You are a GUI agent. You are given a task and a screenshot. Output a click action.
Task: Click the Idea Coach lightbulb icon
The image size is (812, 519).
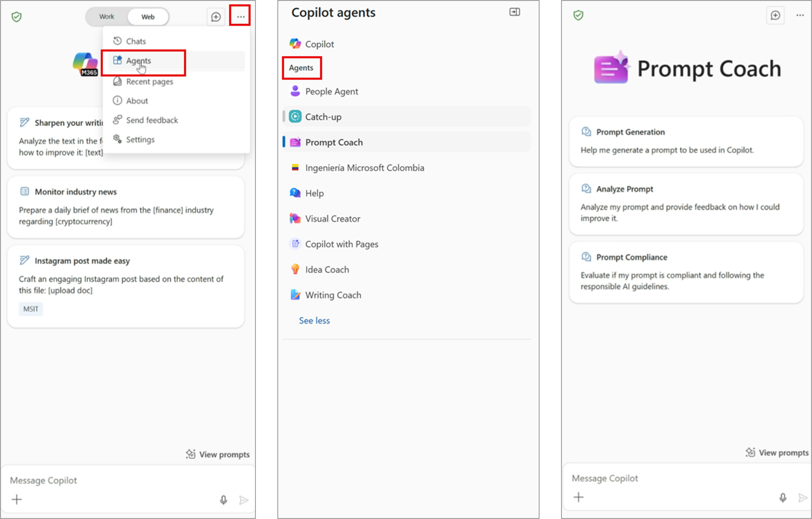[x=295, y=269]
